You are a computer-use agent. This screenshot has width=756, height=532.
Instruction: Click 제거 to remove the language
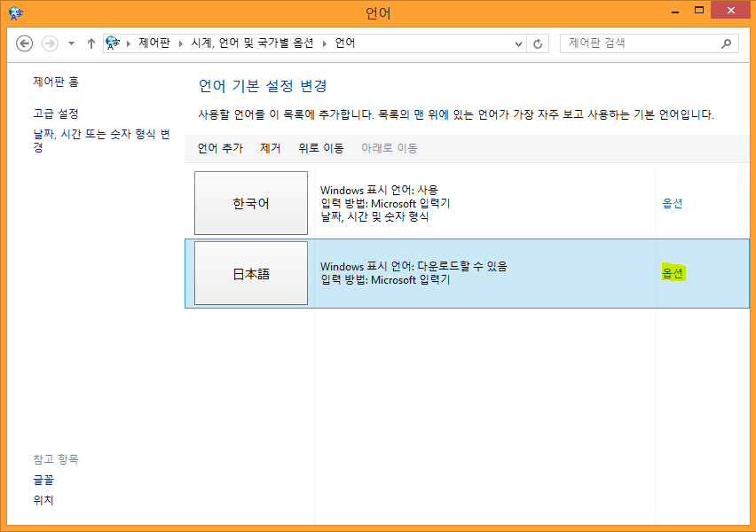(x=270, y=148)
